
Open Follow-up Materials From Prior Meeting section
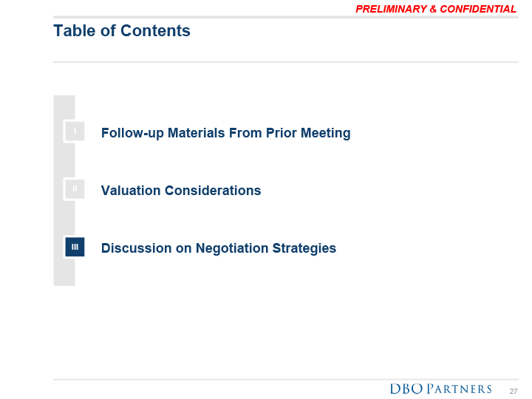tap(225, 134)
